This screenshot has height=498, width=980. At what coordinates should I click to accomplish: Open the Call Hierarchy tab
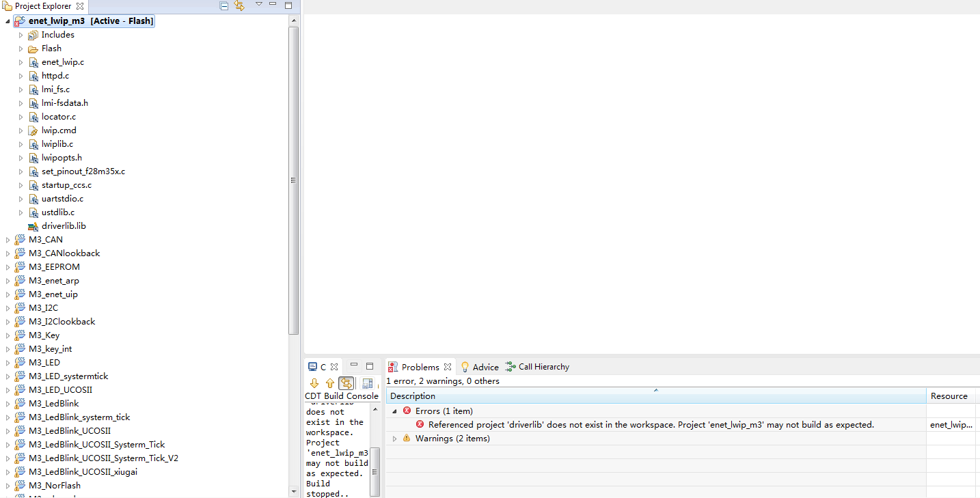537,367
